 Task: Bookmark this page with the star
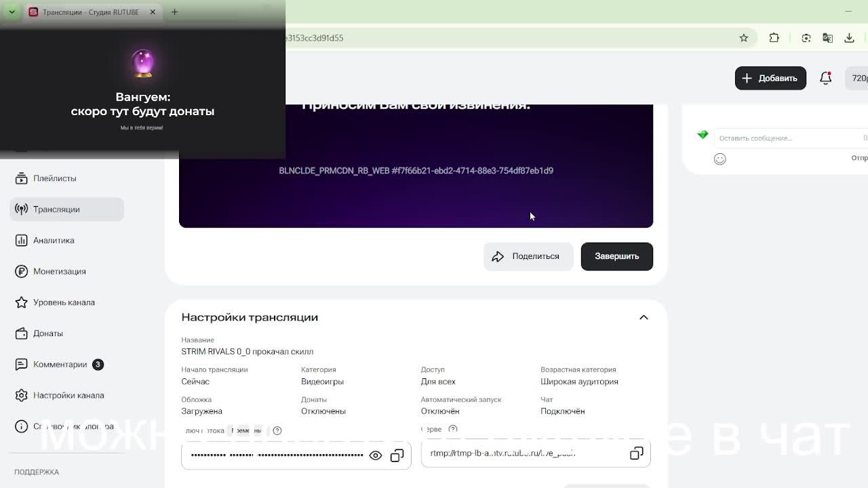(744, 38)
